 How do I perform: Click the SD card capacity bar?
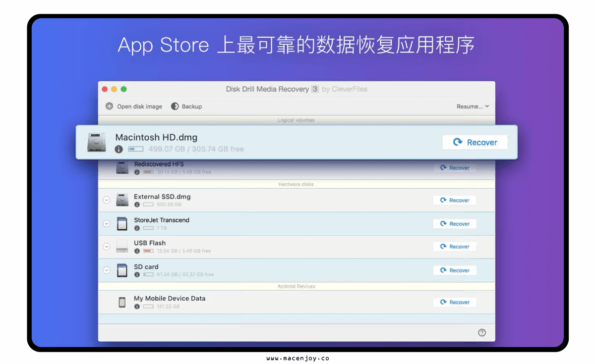[x=148, y=274]
